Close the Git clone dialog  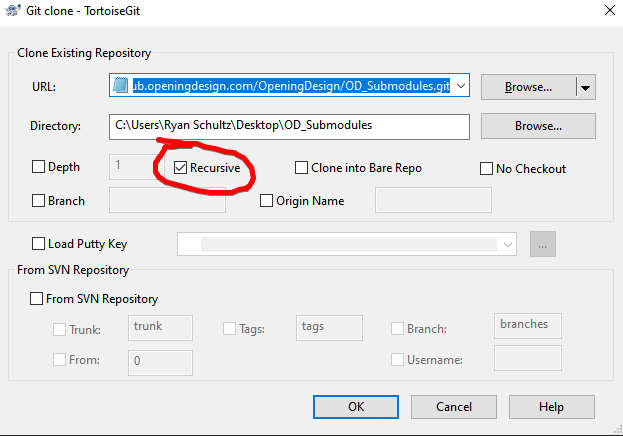click(603, 12)
